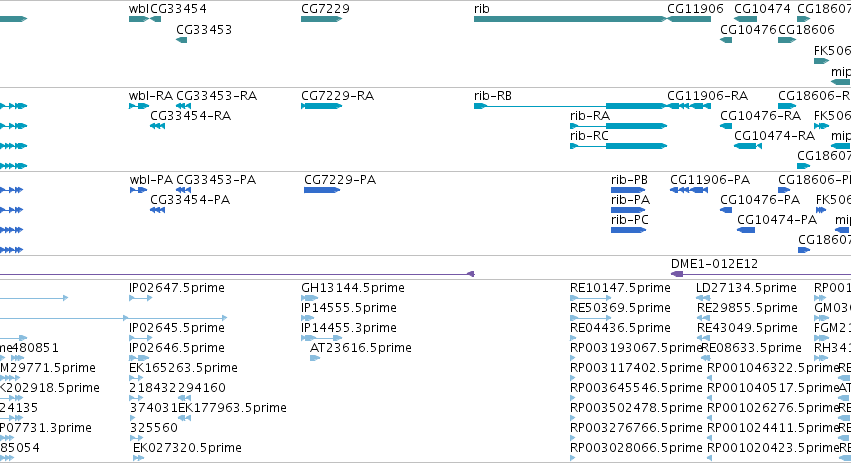This screenshot has height=463, width=851.
Task: Click the RE08633.5prime EST label
Action: click(752, 348)
